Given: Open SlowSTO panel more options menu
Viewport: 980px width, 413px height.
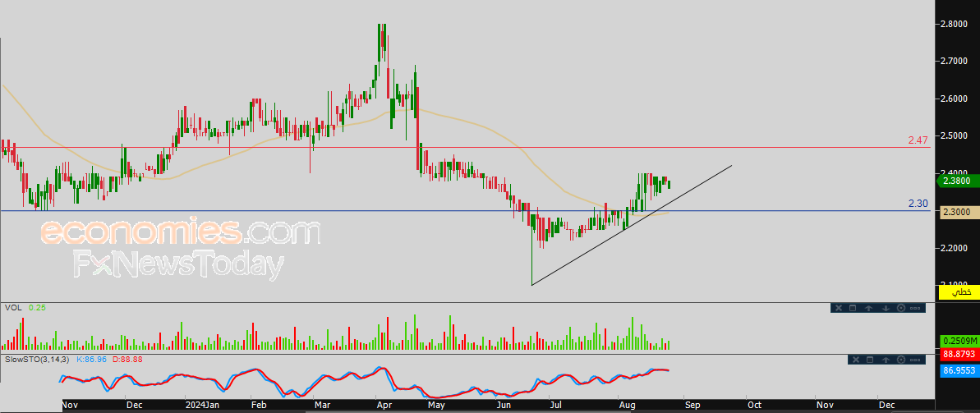Looking at the screenshot, I should click(x=915, y=360).
